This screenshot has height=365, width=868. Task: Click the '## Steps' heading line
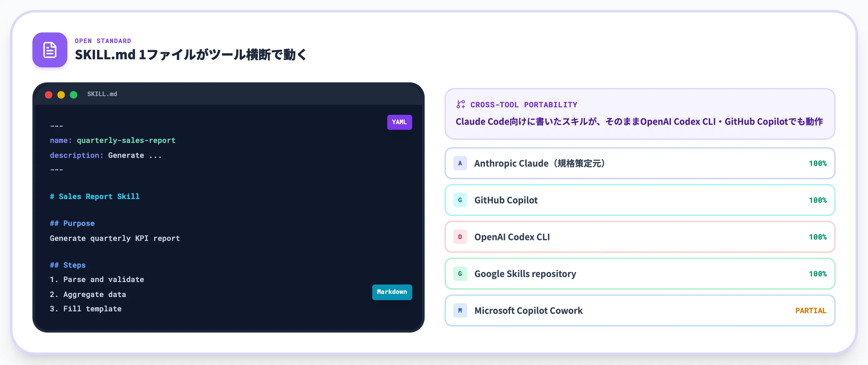[x=68, y=265]
